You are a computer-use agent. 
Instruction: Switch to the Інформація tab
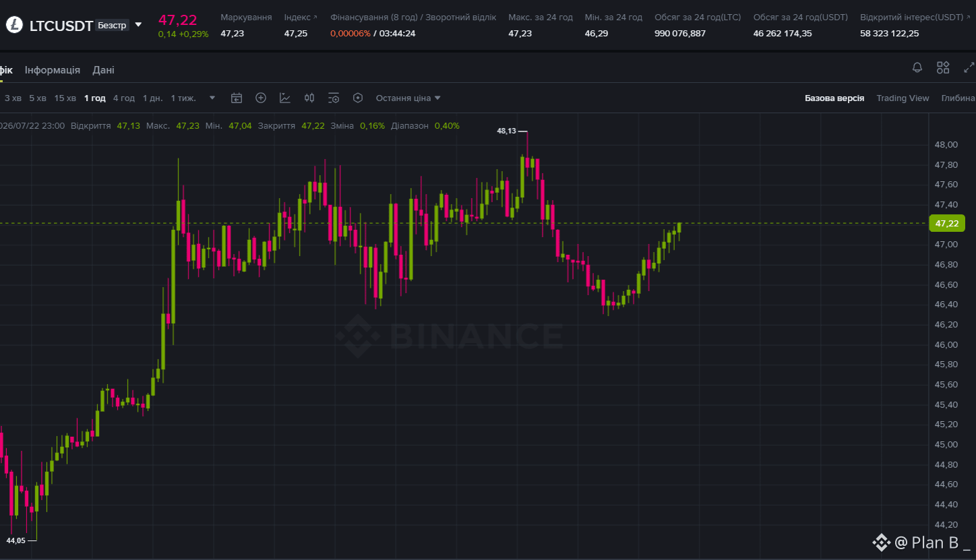click(53, 70)
